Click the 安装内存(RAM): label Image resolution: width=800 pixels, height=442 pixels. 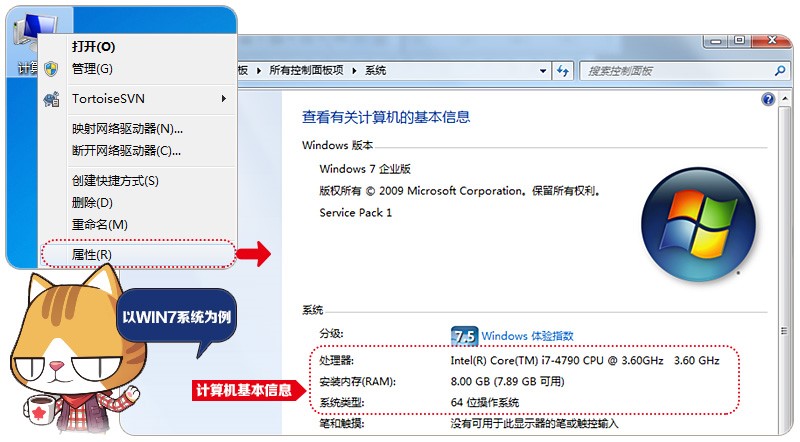[357, 381]
